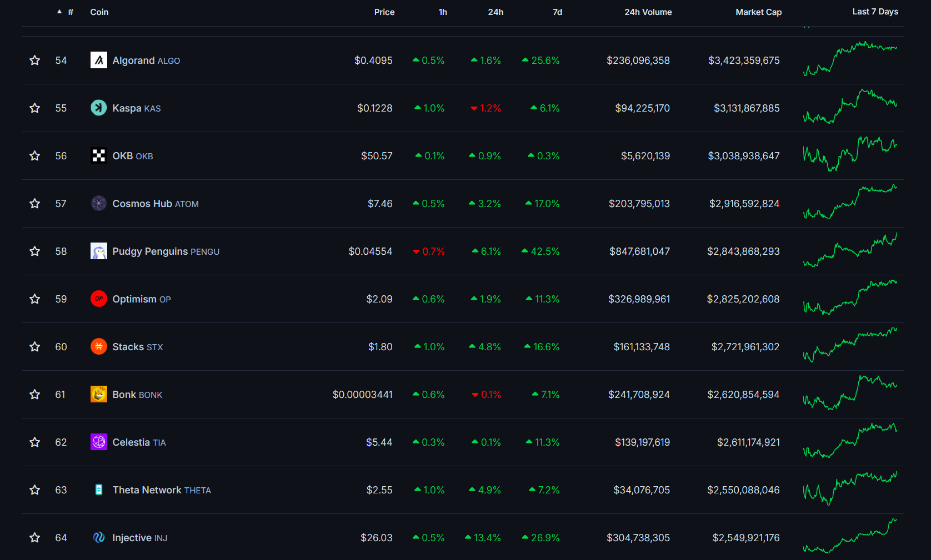Click the Celestia coin logo
The image size is (931, 560).
(99, 442)
